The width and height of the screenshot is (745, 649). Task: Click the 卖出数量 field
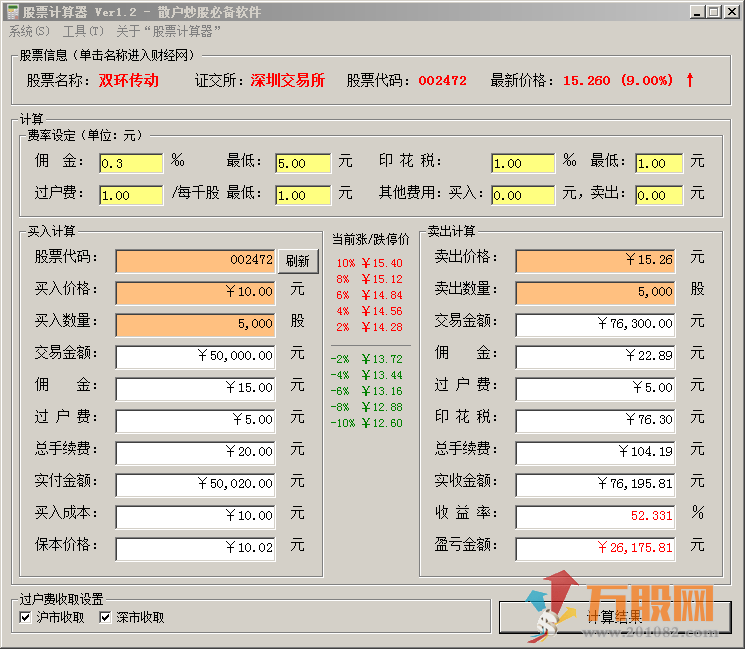[595, 293]
